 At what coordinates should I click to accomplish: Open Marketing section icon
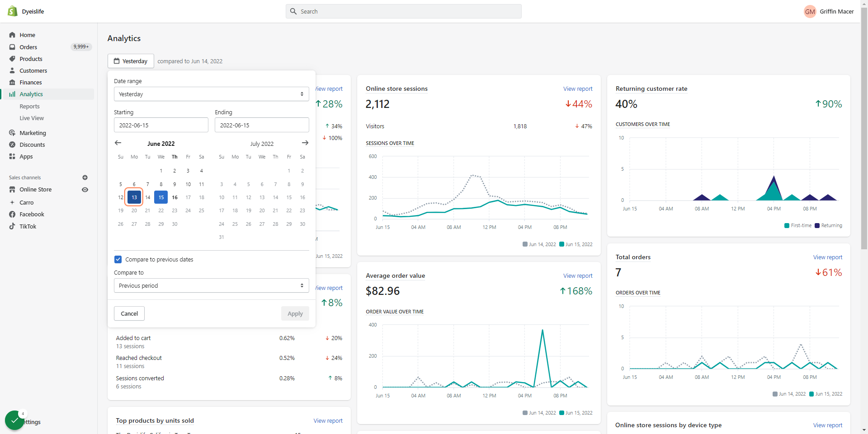tap(12, 133)
